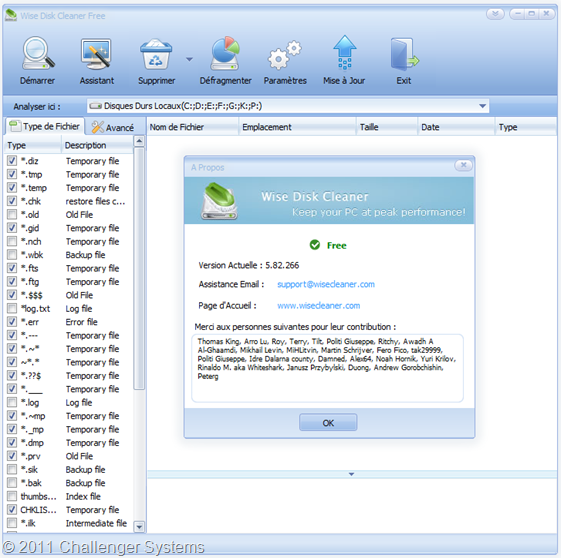The image size is (561, 558).
Task: Click the file type list scroll-up arrow
Action: pos(139,141)
